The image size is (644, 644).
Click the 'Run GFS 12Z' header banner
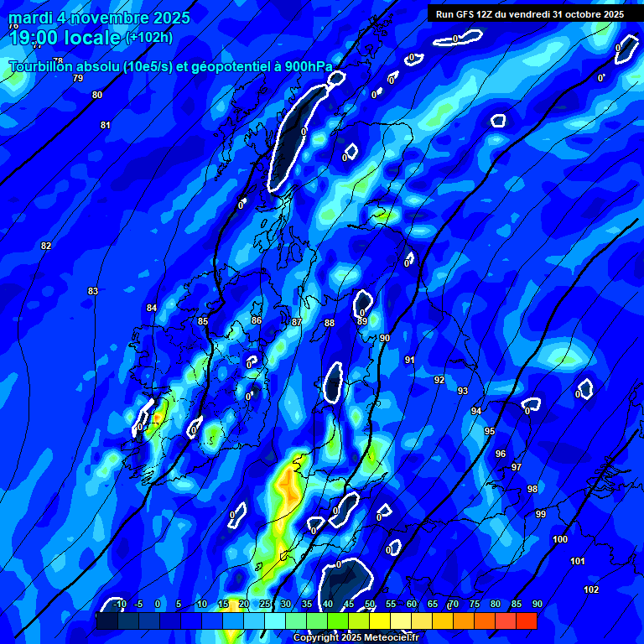click(x=529, y=14)
